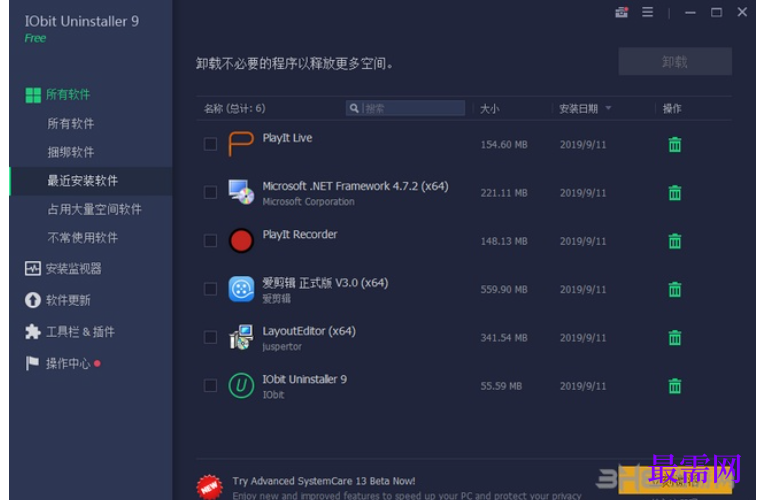
Task: Select the IObit Uninstaller 9 checkbox
Action: point(210,385)
